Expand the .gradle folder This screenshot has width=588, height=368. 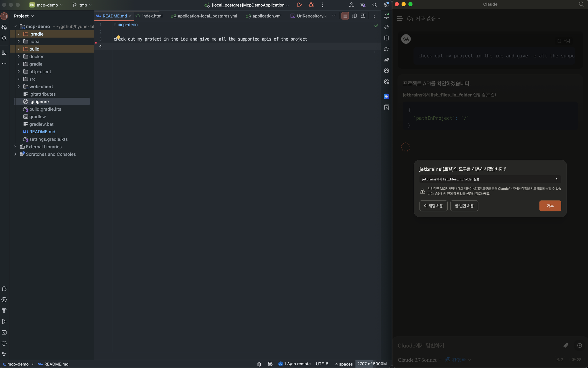coord(19,34)
